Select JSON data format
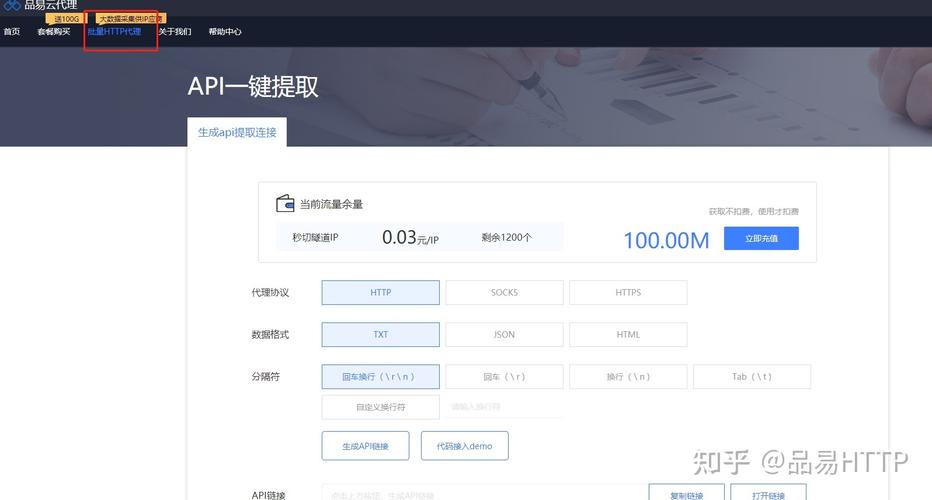The height and width of the screenshot is (500, 932). [505, 335]
